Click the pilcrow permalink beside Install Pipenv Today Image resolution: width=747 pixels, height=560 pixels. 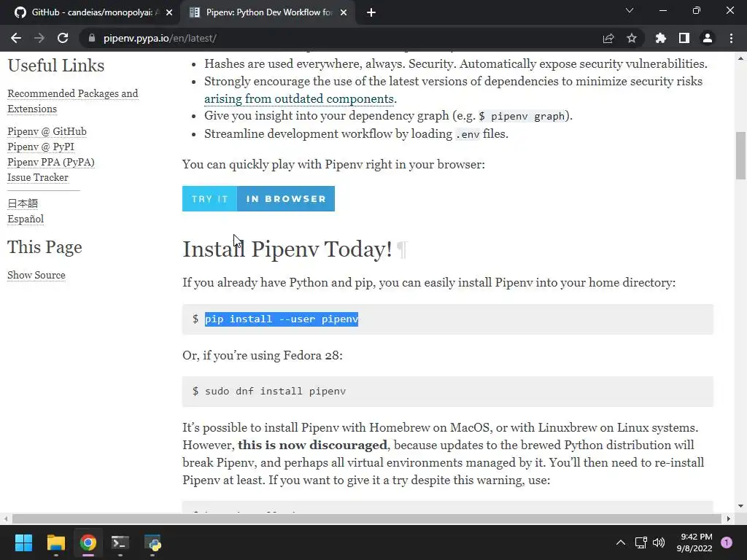(x=402, y=249)
